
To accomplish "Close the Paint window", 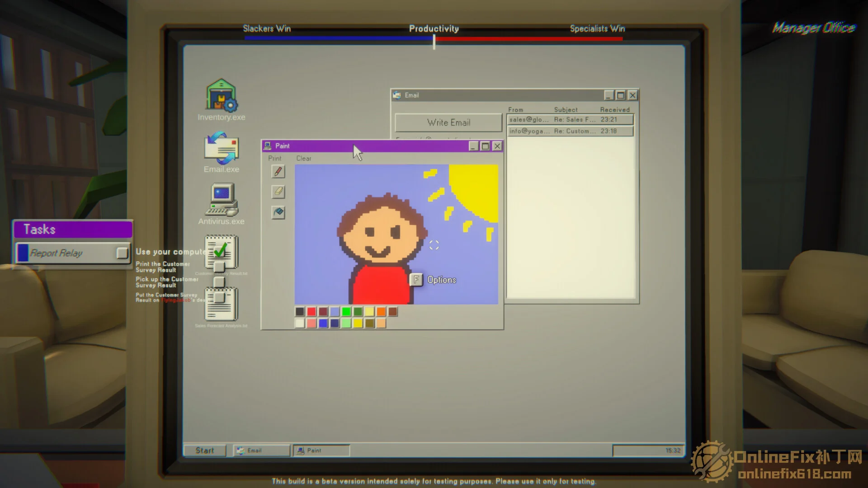I will pos(497,146).
